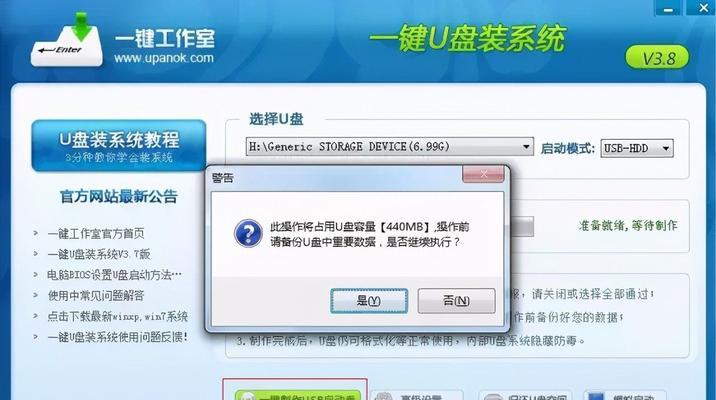Click the blue question mark icon
The height and width of the screenshot is (400, 716).
pos(248,234)
